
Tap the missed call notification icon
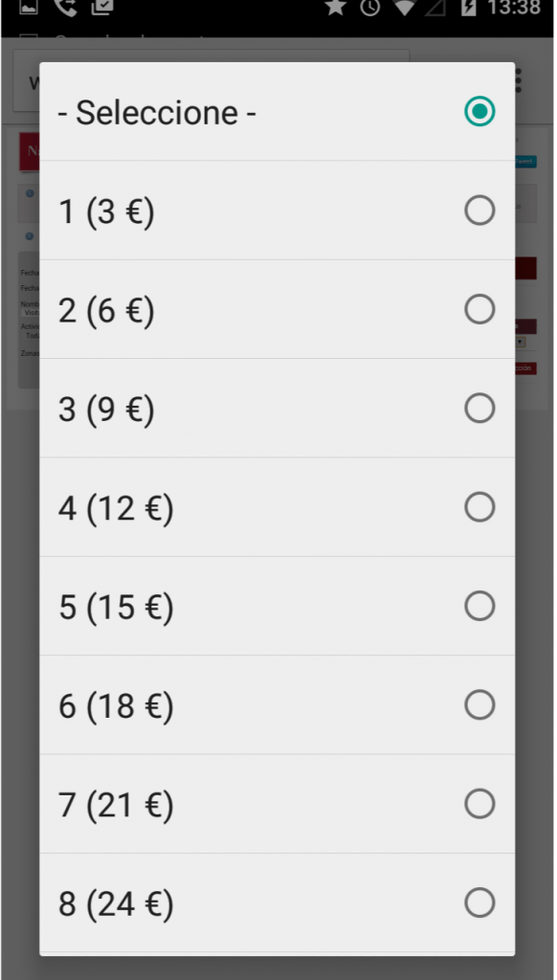[66, 7]
